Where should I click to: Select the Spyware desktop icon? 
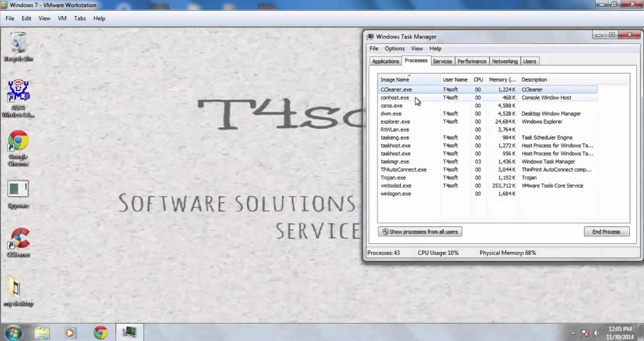(x=19, y=194)
